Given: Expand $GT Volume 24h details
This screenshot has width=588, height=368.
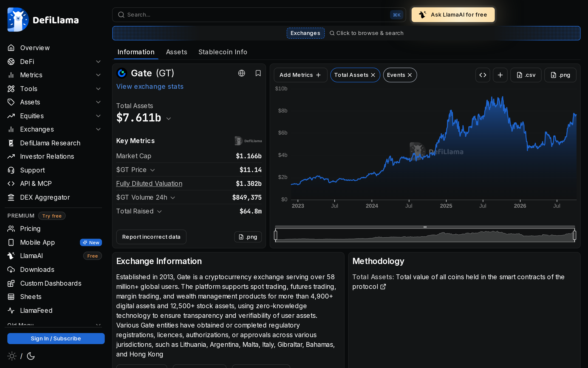Looking at the screenshot, I should coord(173,198).
